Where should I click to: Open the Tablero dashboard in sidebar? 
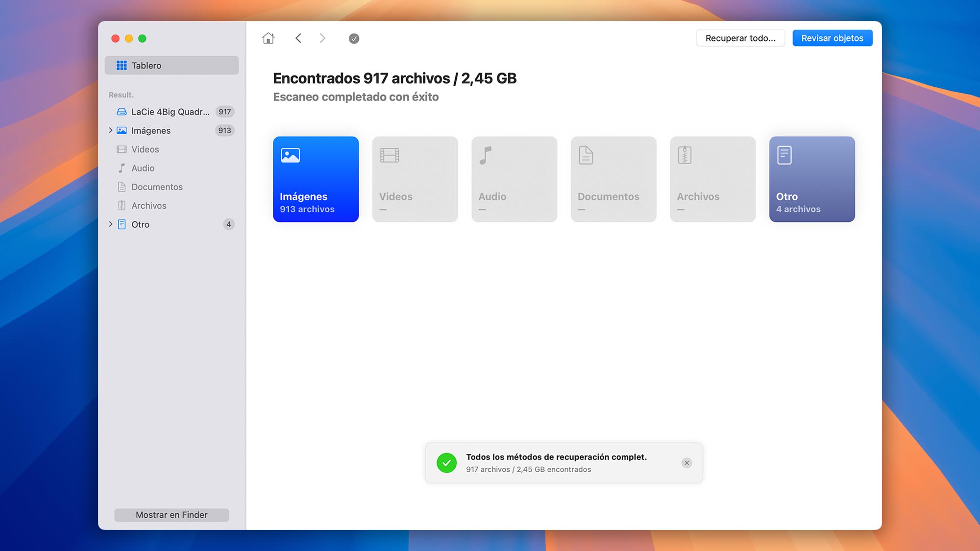pos(171,65)
